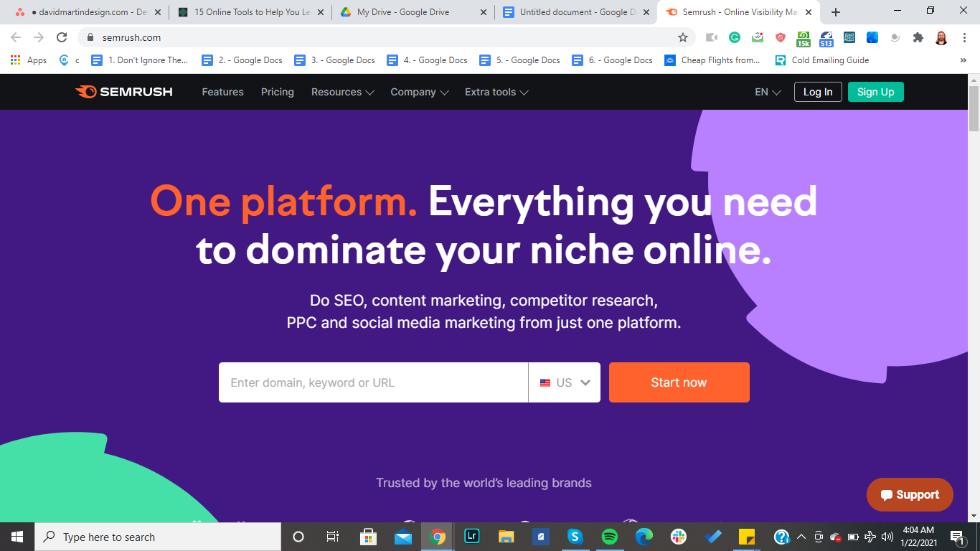Open the Grammarly extension
This screenshot has width=980, height=551.
click(735, 37)
